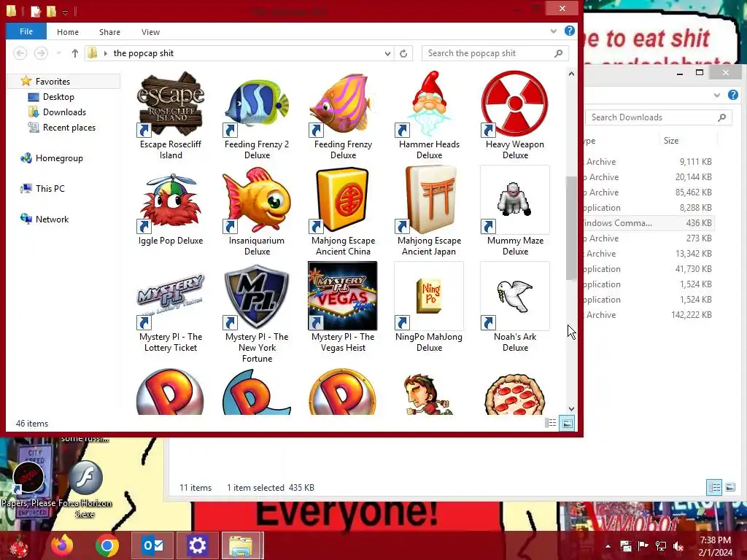
Task: Open recent locations dropdown arrow
Action: tap(58, 53)
